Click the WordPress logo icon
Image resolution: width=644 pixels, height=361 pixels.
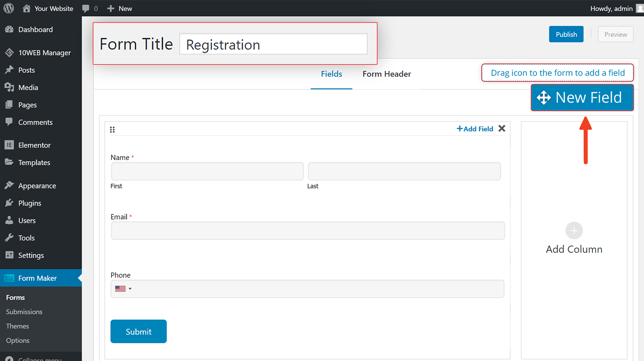point(9,8)
